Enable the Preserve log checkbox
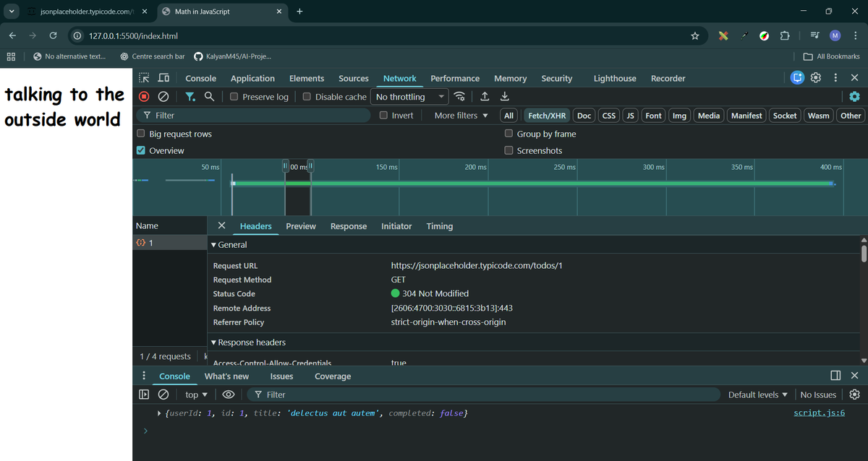Screen dimensions: 868x461 [x=234, y=97]
